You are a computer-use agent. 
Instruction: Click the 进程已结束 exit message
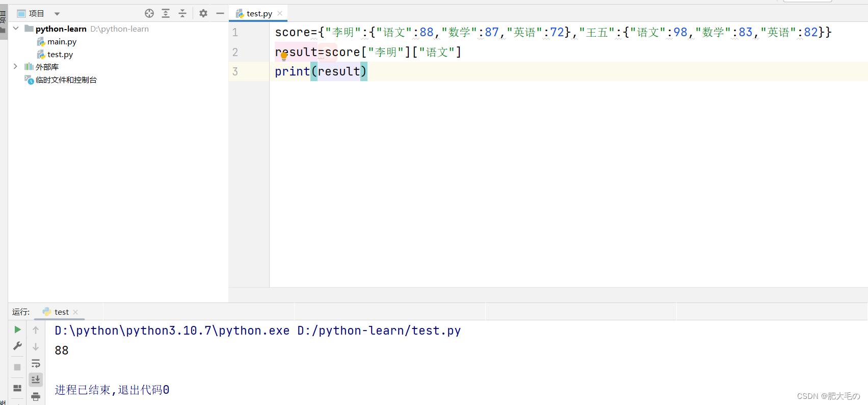(x=112, y=390)
